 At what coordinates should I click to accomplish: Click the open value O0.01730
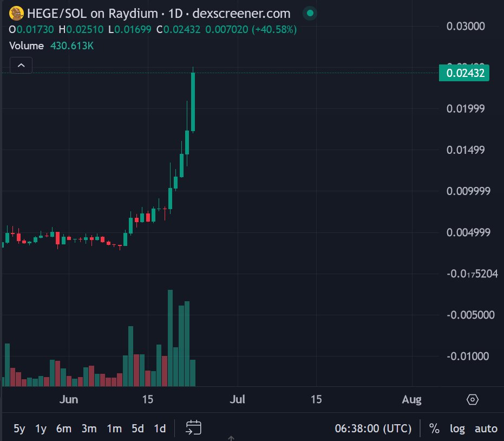31,30
